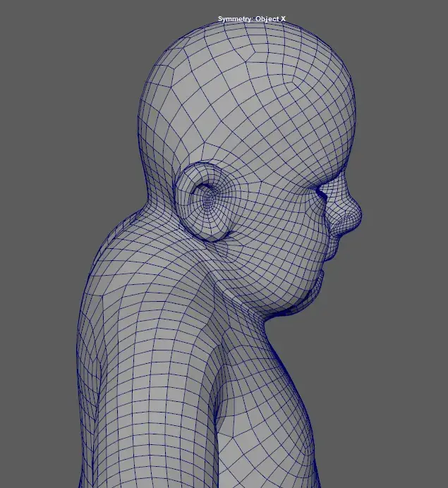
Task: Click the tip of the nose
Action: (x=358, y=214)
